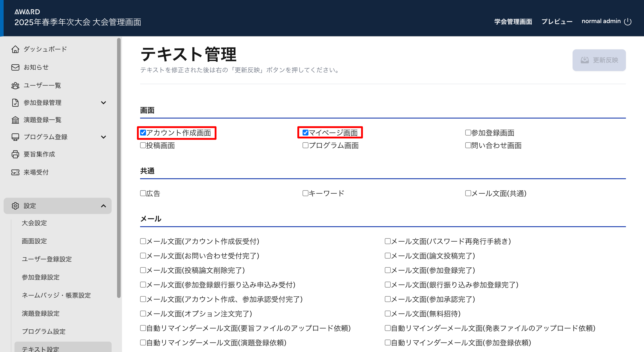
Task: Open the プレビュー link in header
Action: (557, 21)
